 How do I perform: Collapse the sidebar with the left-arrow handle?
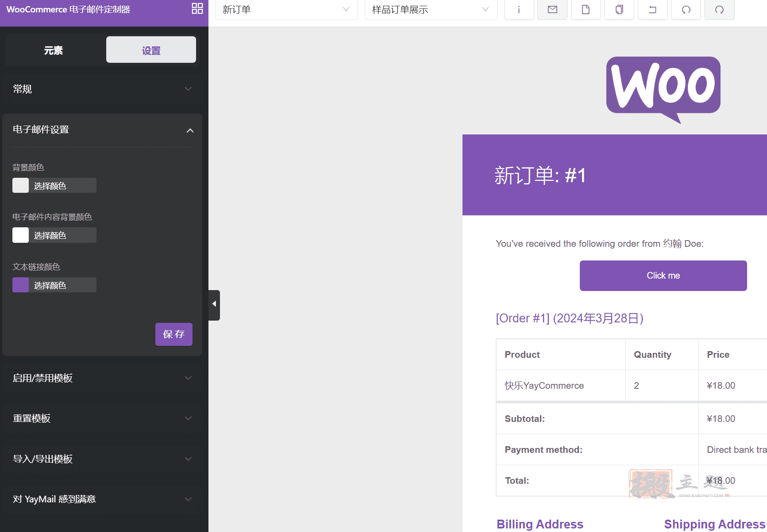point(214,305)
